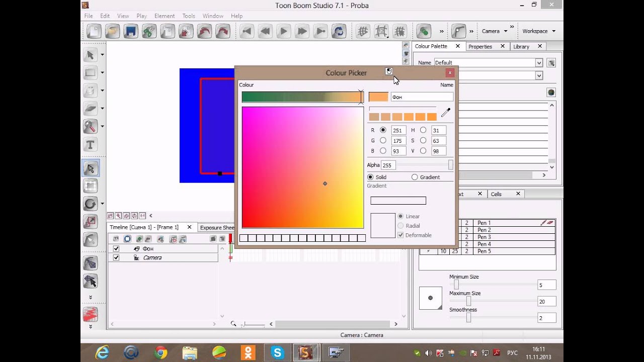This screenshot has width=644, height=362.
Task: Open the Tools menu
Action: click(x=189, y=16)
